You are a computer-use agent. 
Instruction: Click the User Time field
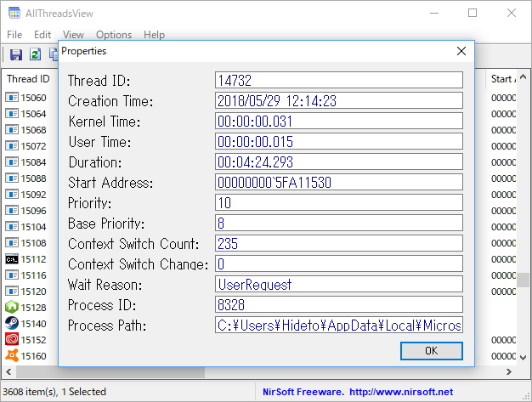(x=339, y=141)
